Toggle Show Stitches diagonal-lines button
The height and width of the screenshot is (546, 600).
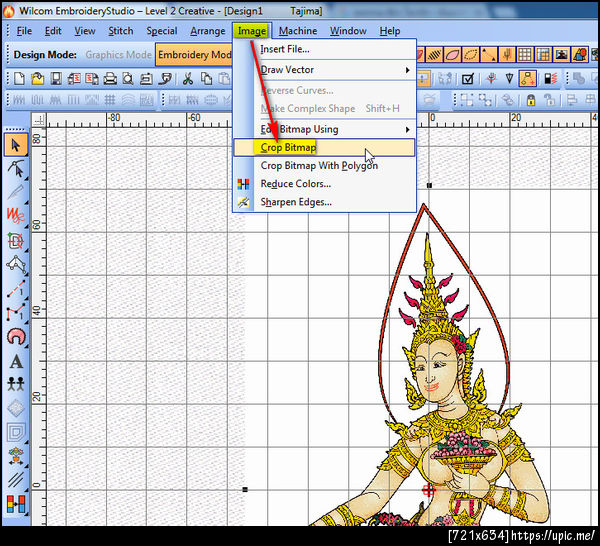(x=434, y=55)
